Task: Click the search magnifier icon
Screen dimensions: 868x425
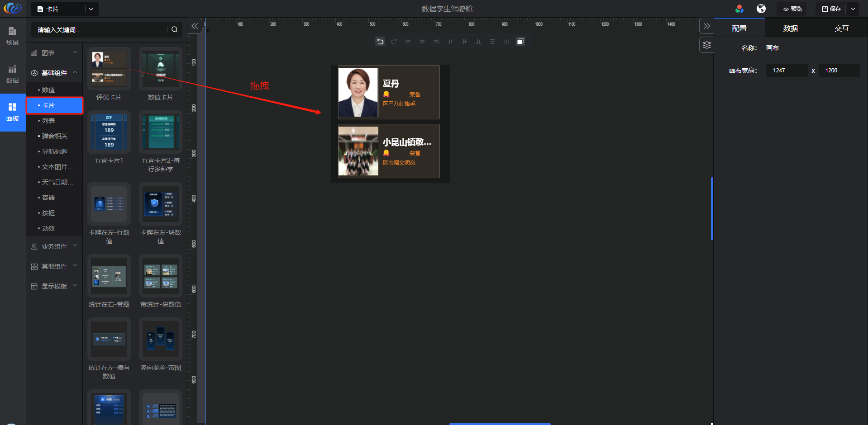Action: [x=174, y=29]
